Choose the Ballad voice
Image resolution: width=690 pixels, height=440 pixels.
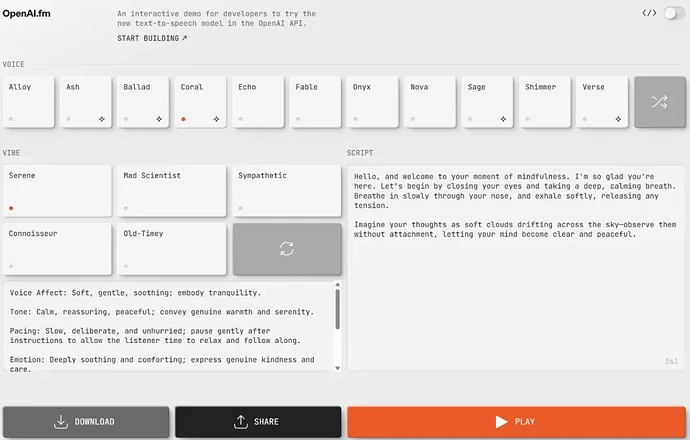[142, 102]
